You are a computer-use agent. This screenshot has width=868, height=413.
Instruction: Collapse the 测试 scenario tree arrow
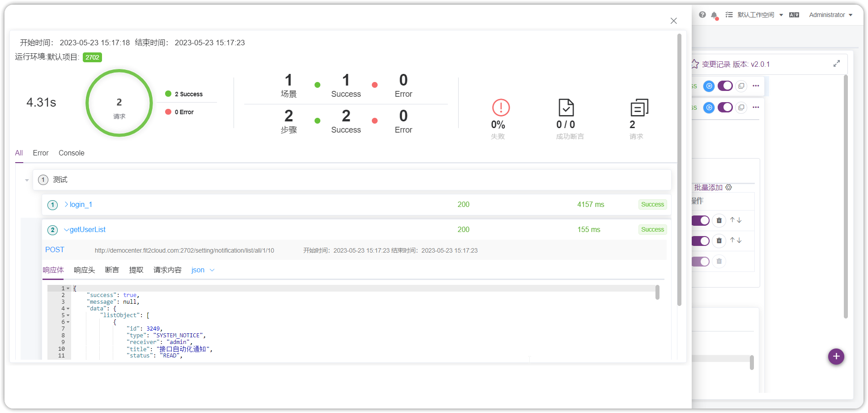[x=27, y=180]
